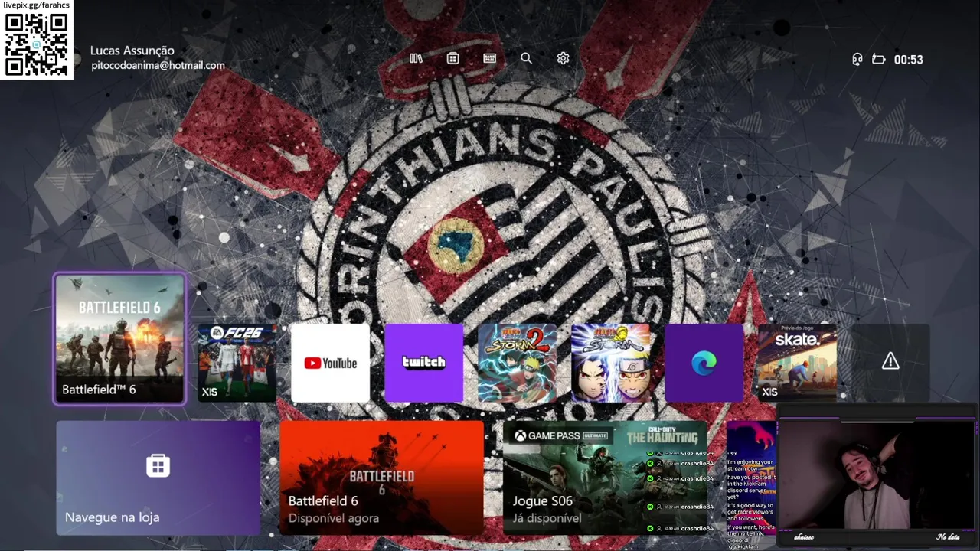This screenshot has height=551, width=980.
Task: Open Jogue S06 Game Pass card
Action: pyautogui.click(x=605, y=478)
